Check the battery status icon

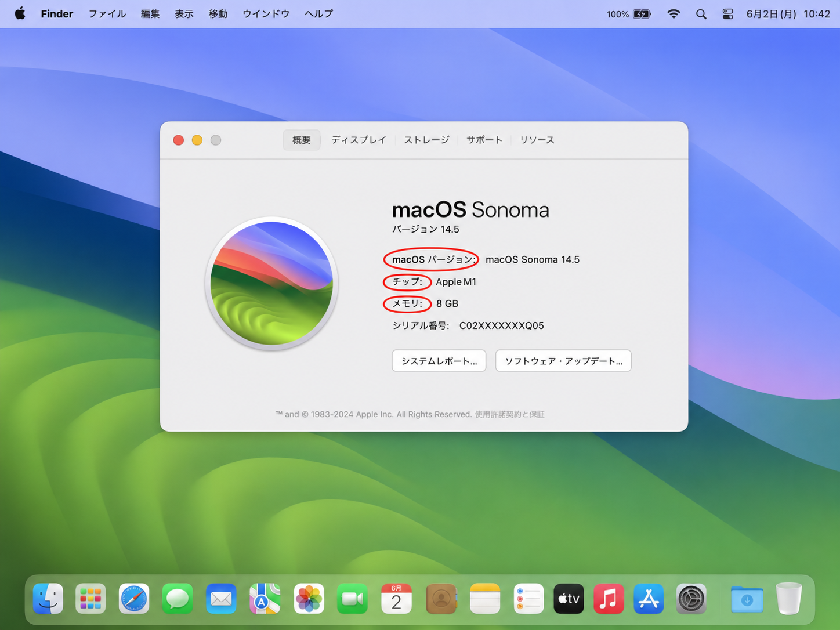pyautogui.click(x=642, y=14)
